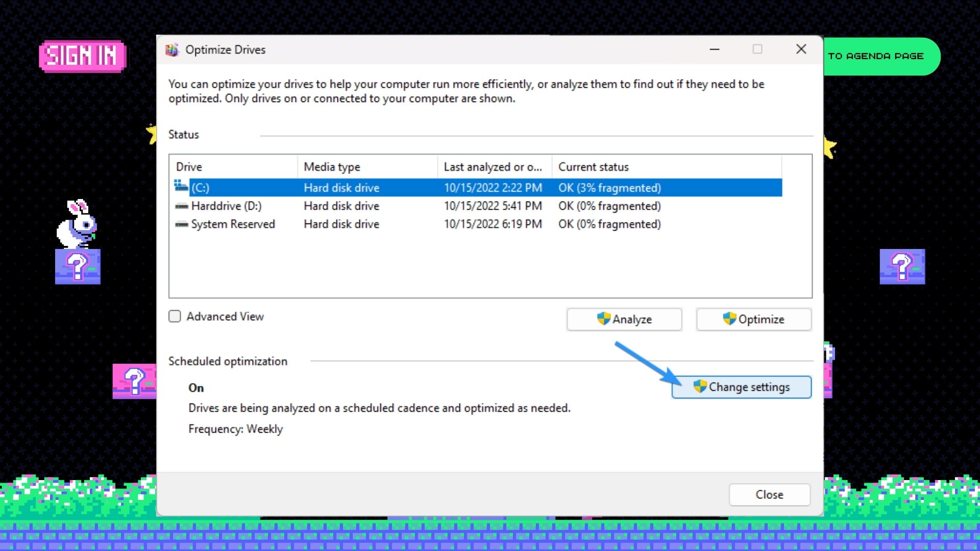980x551 pixels.
Task: Click the Harddrive (D:) drive icon
Action: point(181,206)
